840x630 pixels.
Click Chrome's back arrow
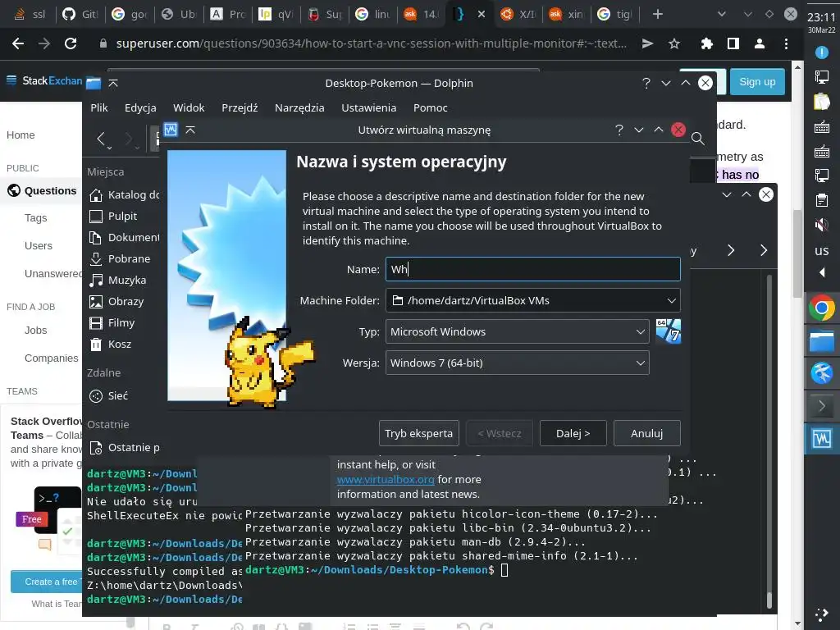(x=18, y=43)
